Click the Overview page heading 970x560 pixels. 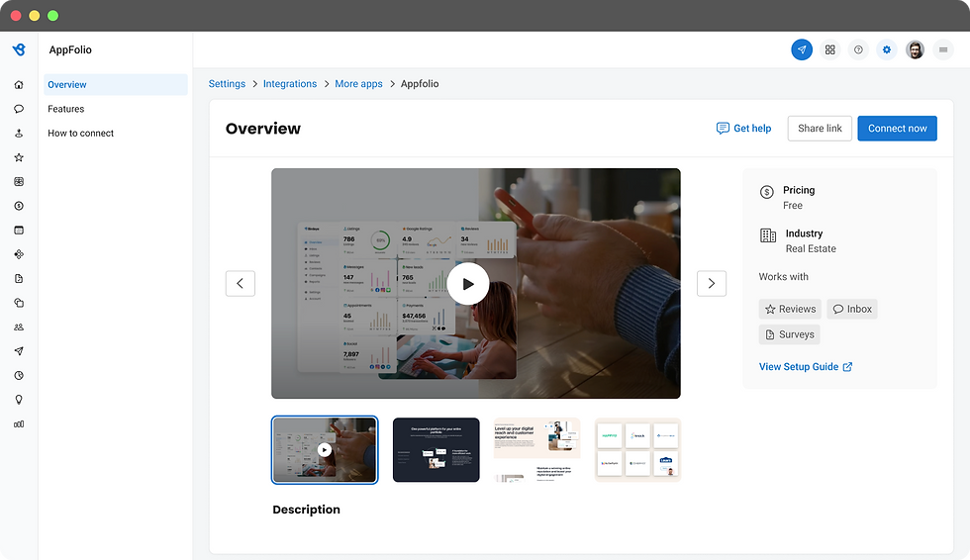click(263, 129)
